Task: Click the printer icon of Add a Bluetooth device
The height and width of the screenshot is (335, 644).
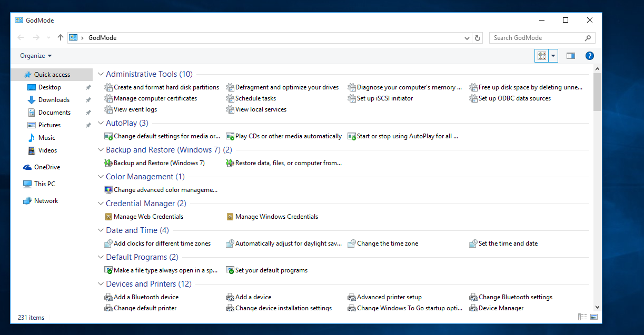Action: click(108, 297)
